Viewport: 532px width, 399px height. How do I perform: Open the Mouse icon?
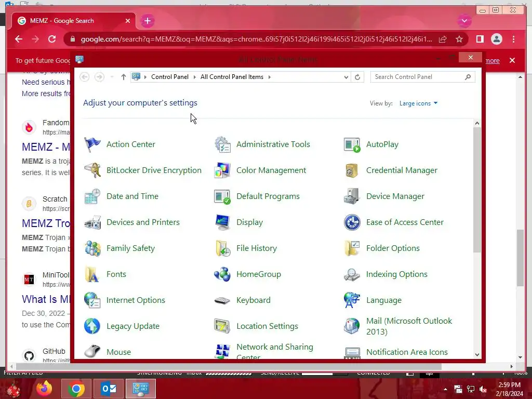[x=92, y=352]
